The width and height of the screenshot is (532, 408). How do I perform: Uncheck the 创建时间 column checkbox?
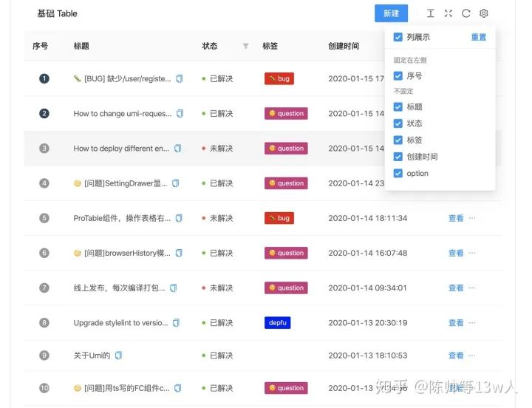pos(398,157)
